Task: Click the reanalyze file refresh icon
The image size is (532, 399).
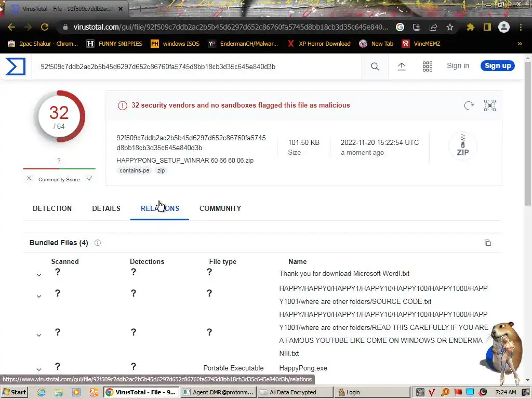Action: click(469, 105)
